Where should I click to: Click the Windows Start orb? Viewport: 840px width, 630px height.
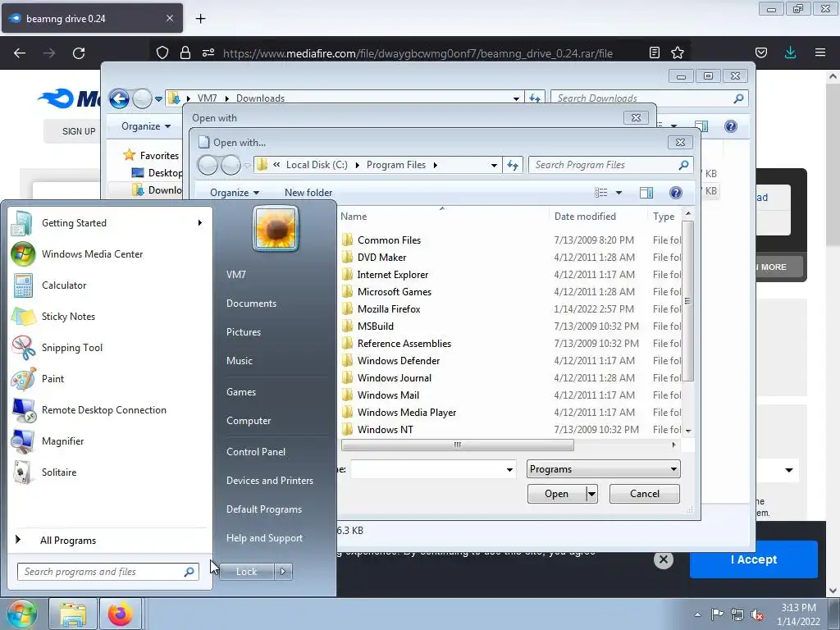(x=21, y=614)
